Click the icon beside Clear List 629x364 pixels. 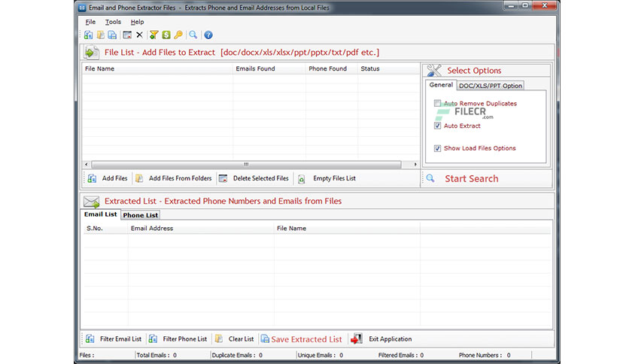click(219, 338)
